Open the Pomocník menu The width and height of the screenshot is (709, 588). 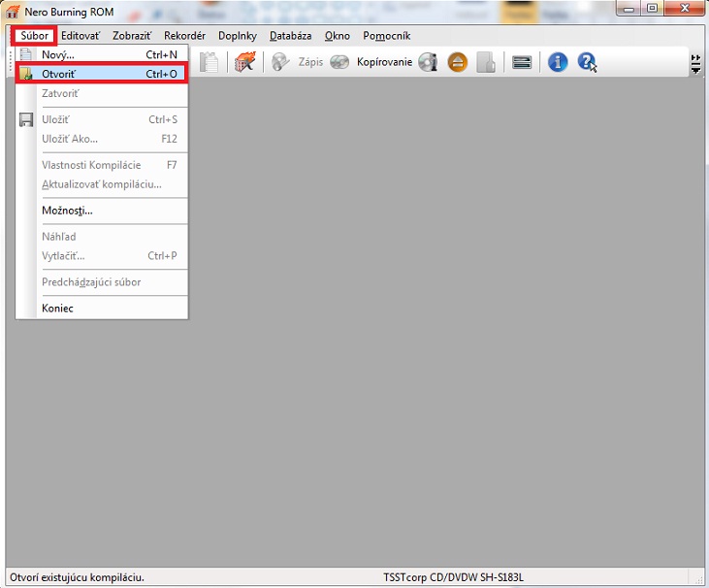387,36
